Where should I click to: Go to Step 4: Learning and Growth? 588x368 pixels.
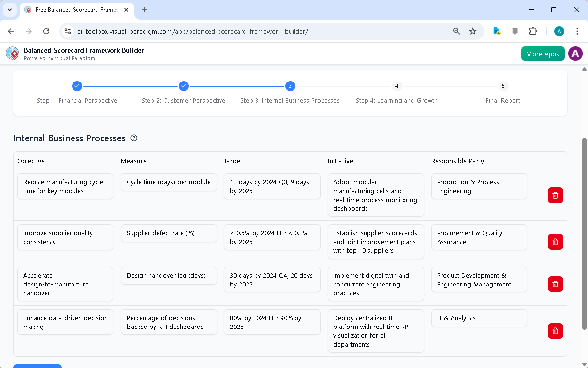pos(396,93)
